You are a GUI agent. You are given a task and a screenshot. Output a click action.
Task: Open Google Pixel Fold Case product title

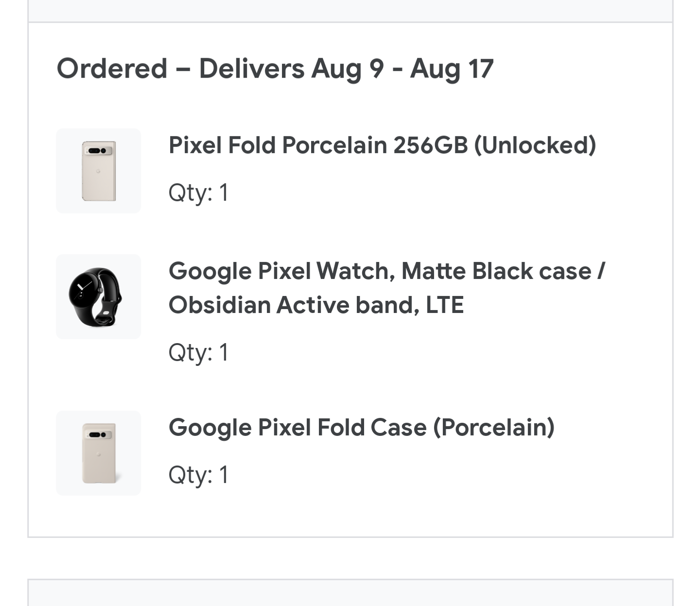362,427
